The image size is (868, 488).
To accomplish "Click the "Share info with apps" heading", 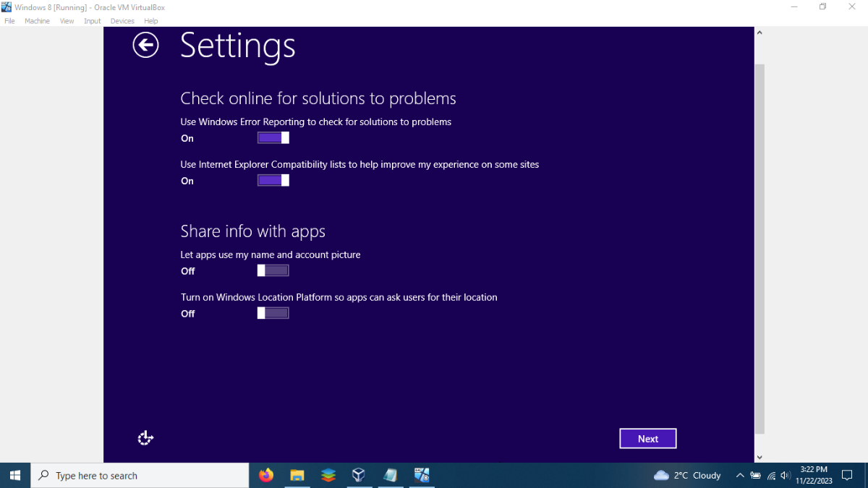I will 253,231.
